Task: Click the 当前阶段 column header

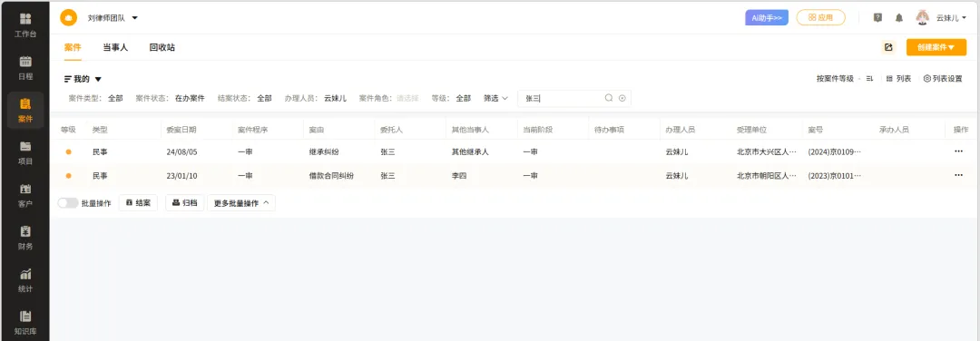Action: (x=538, y=130)
